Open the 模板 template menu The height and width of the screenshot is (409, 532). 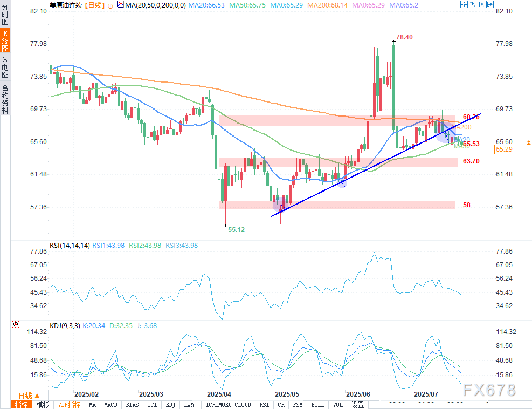click(x=43, y=405)
